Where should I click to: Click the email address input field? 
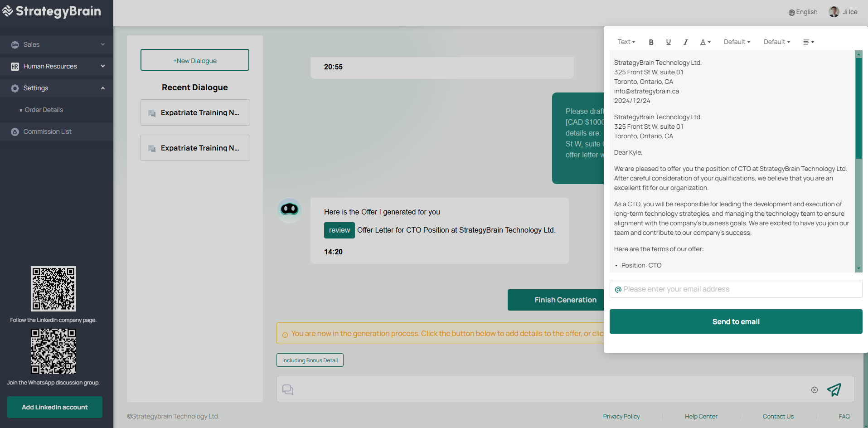coord(736,289)
